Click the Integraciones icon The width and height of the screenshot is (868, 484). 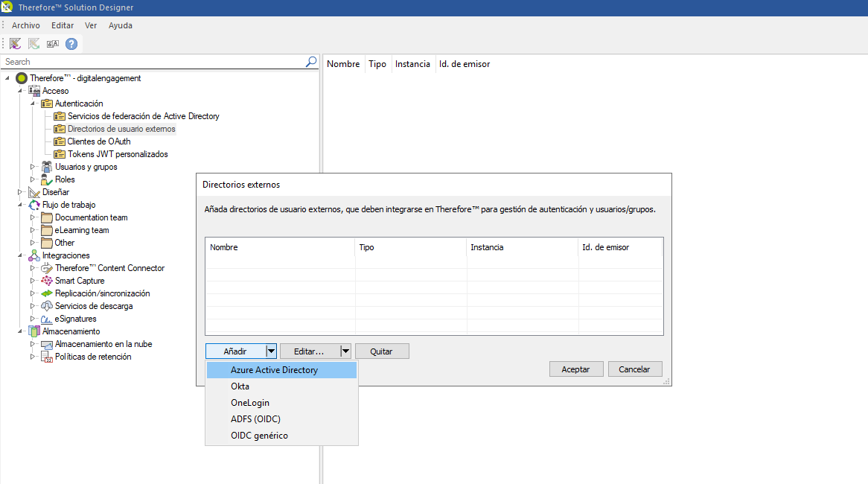34,255
